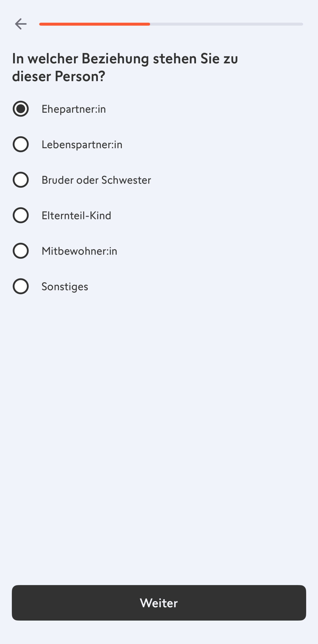Click the right end of the progress bar
Image resolution: width=318 pixels, height=644 pixels.
[301, 24]
